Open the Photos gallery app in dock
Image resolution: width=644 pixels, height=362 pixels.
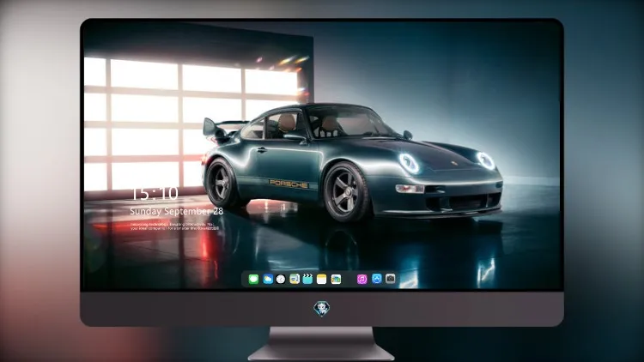pyautogui.click(x=336, y=279)
